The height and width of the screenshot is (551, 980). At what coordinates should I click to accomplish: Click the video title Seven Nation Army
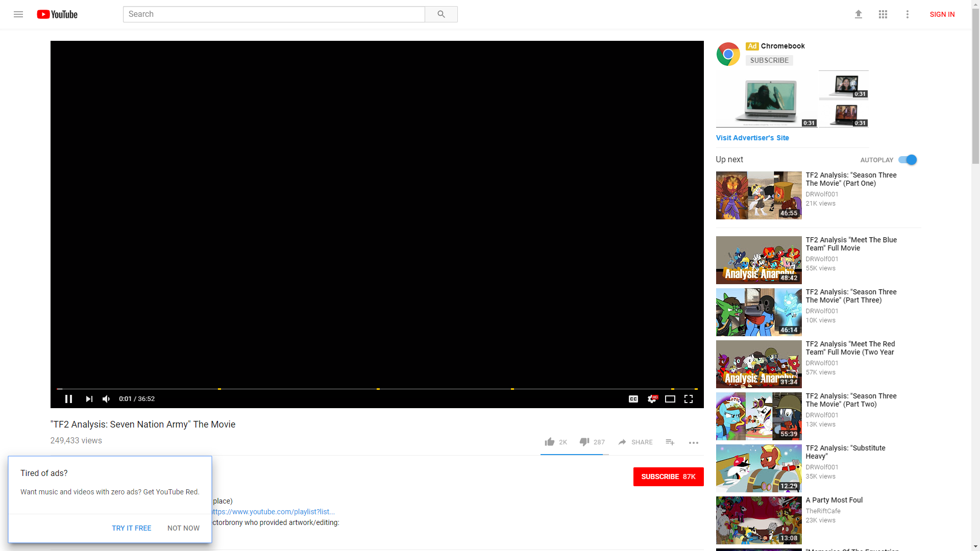click(143, 424)
